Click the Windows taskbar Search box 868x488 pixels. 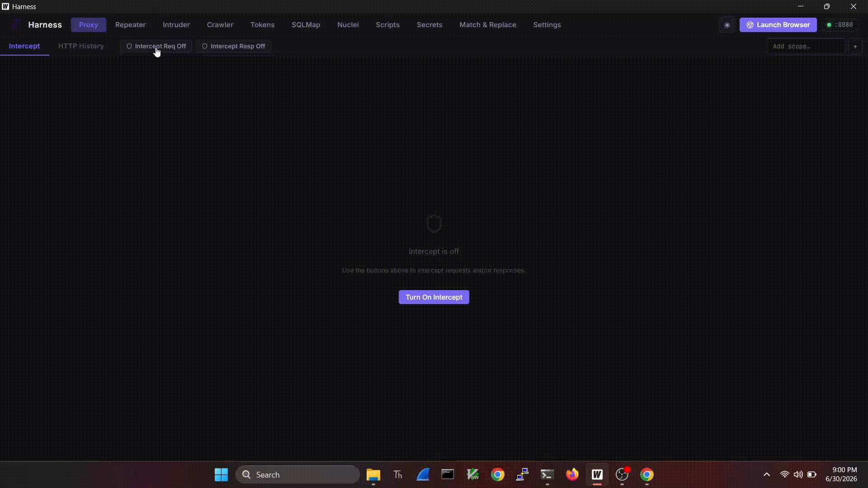(x=297, y=474)
